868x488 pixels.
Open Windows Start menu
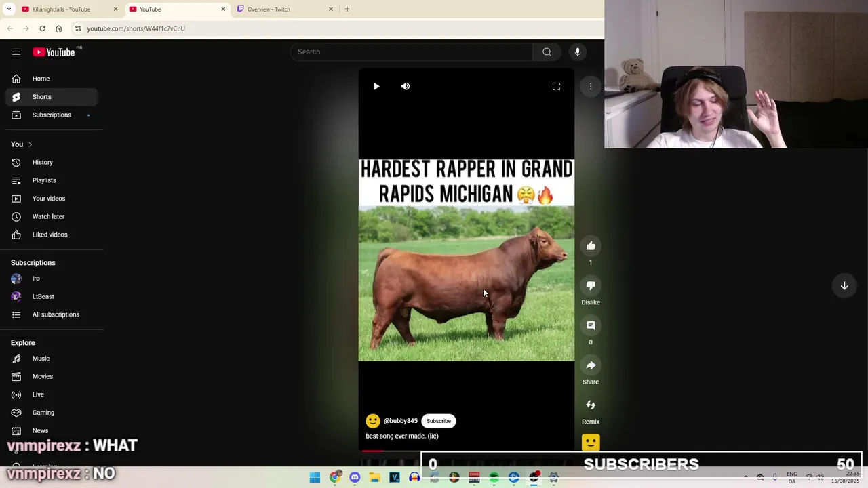click(x=315, y=478)
